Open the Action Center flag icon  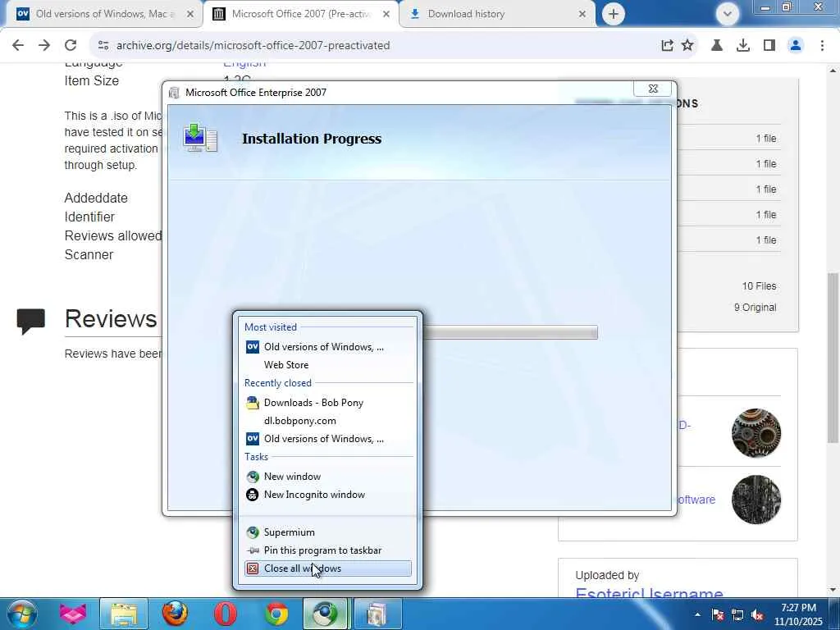pyautogui.click(x=718, y=614)
